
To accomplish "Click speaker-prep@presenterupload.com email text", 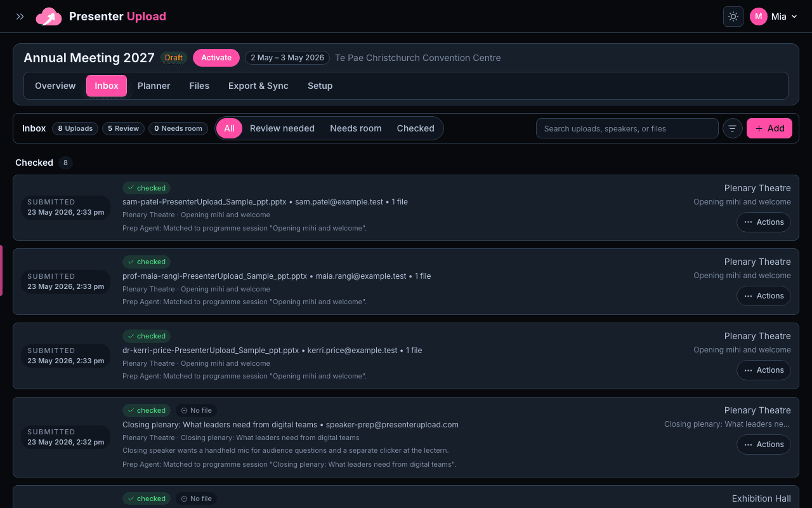I will (392, 425).
